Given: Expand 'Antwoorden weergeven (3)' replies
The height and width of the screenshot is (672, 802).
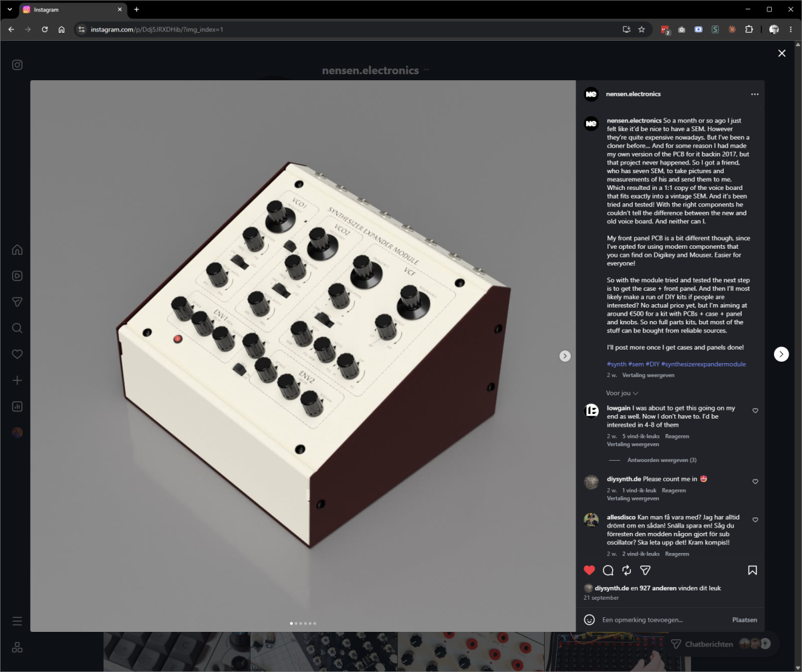Looking at the screenshot, I should click(662, 460).
